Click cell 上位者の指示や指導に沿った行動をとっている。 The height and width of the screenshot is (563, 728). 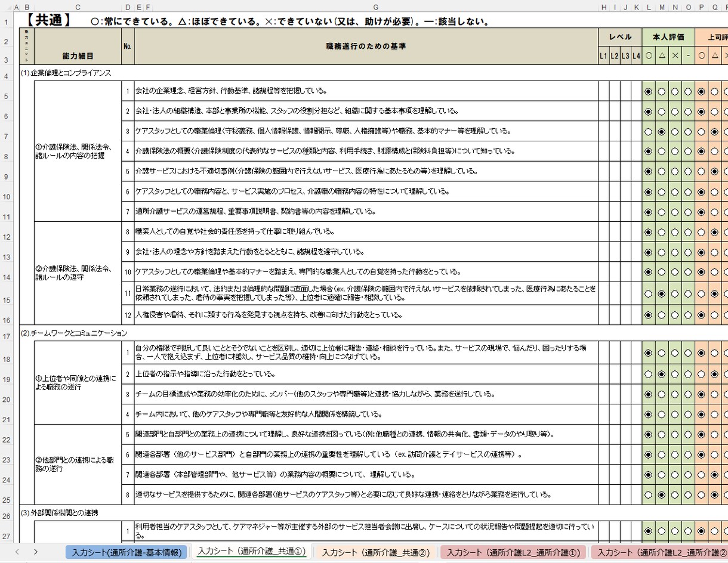click(366, 374)
